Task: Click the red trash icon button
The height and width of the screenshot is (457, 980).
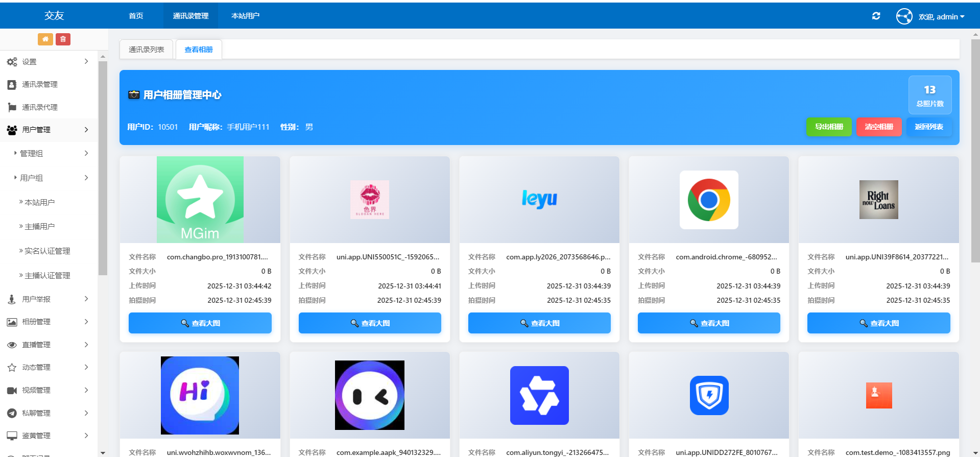Action: point(63,39)
